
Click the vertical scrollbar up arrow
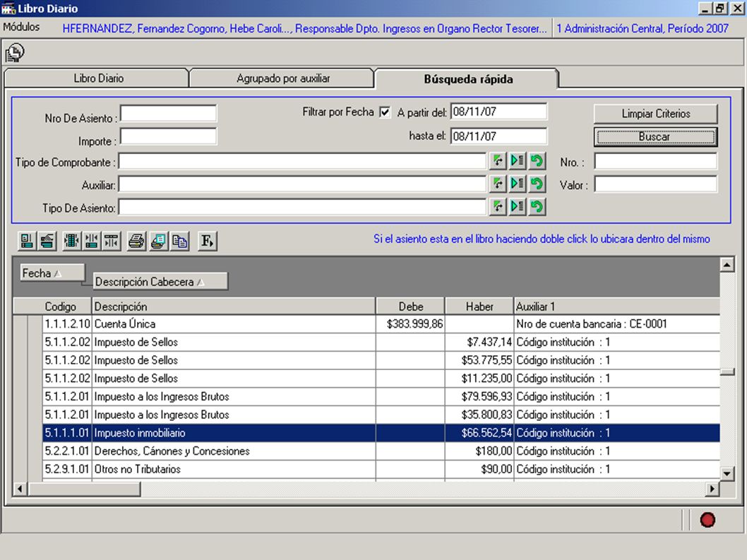[x=727, y=265]
